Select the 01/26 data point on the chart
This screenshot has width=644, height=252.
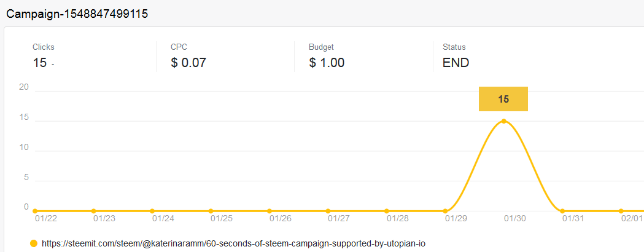coord(270,211)
